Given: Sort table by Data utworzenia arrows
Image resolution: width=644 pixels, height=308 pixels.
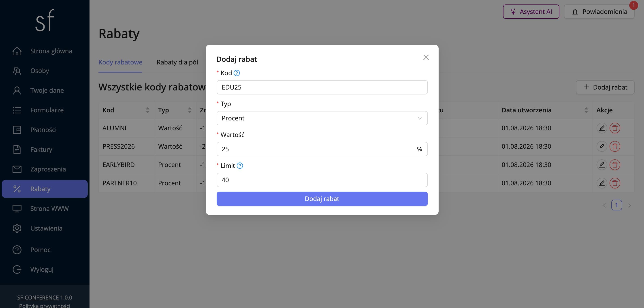Looking at the screenshot, I should pyautogui.click(x=586, y=110).
